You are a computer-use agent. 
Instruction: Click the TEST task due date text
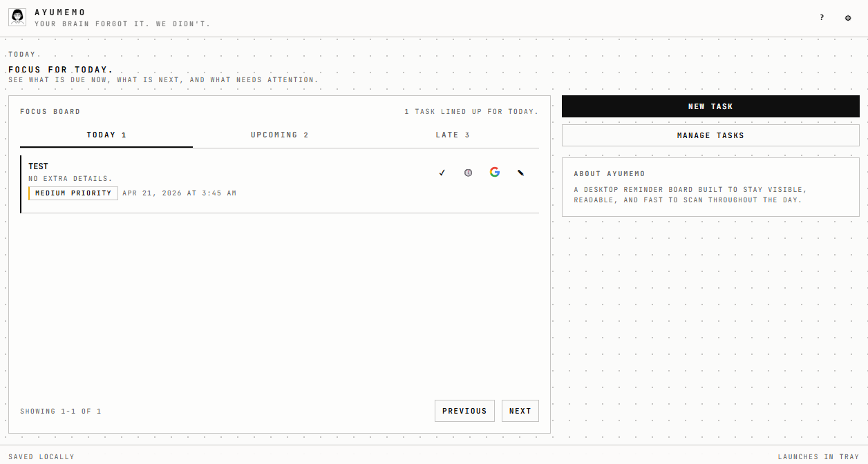pyautogui.click(x=180, y=193)
